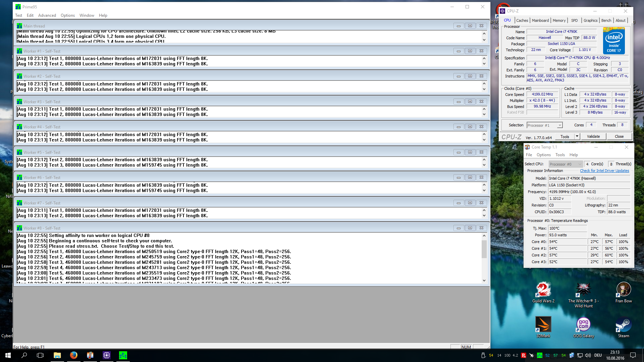The image size is (644, 362).
Task: Click the CPU-Z taskbar icon
Action: pyautogui.click(x=107, y=355)
